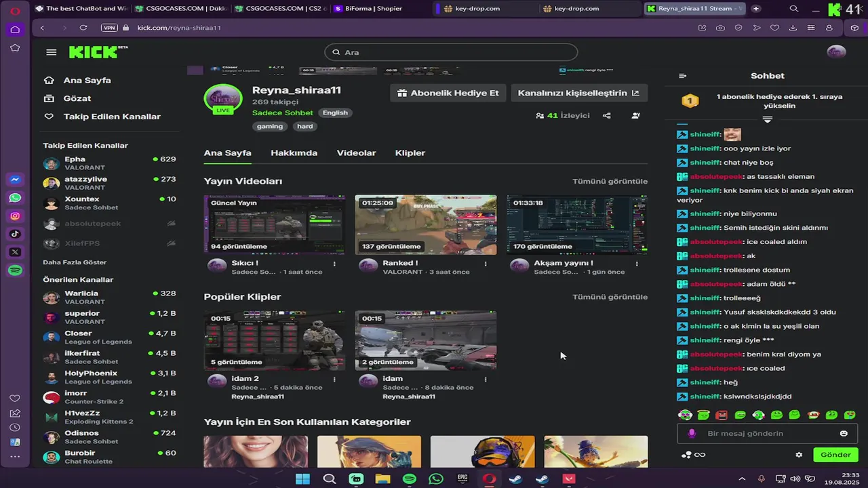Open Instagram in Opera sidebar
Viewport: 868px width, 488px height.
pos(15,216)
